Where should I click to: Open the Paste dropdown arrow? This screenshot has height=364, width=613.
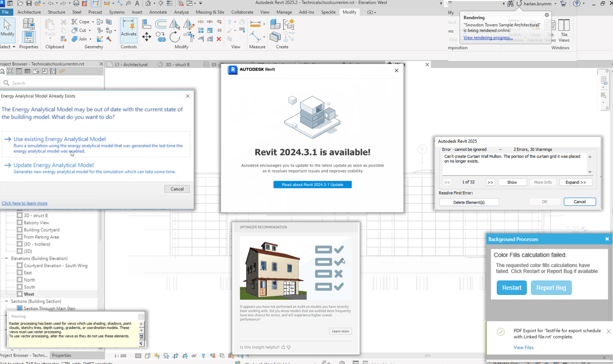tap(50, 38)
